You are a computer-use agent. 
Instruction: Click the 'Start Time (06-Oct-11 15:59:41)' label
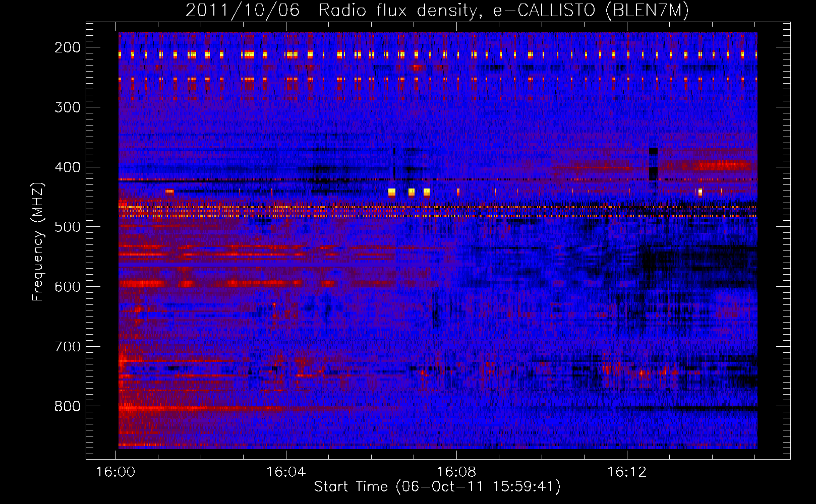[x=437, y=487]
